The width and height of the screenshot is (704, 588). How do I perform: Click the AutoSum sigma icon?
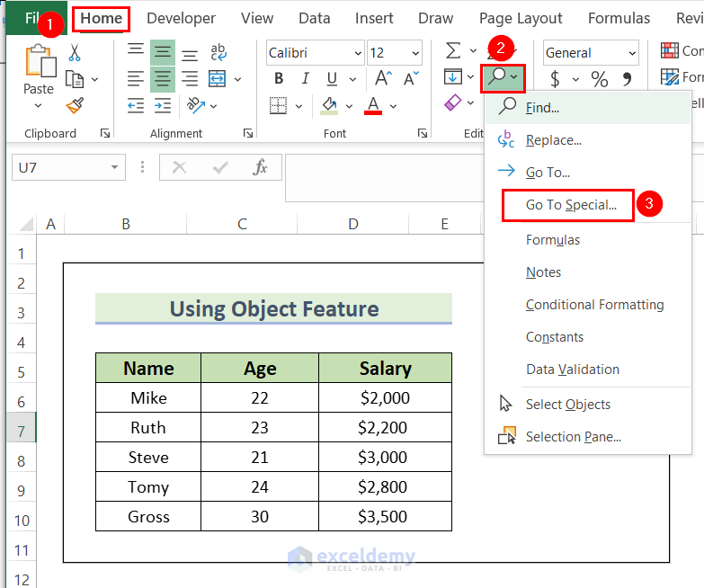click(453, 51)
